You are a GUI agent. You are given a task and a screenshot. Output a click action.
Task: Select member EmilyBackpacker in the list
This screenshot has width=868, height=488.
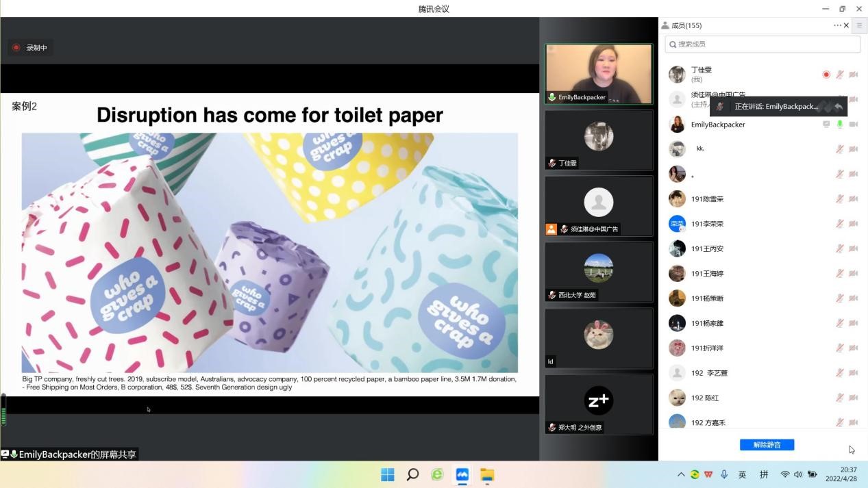point(762,125)
